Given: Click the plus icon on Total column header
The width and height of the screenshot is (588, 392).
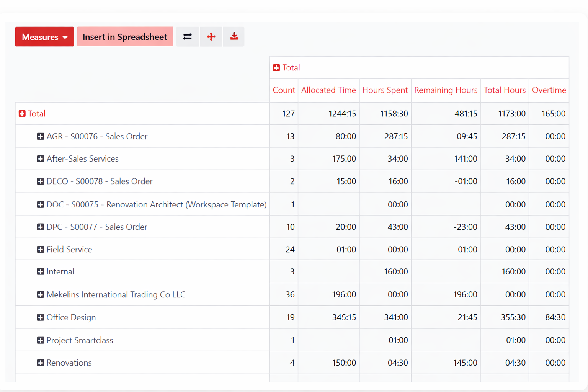Looking at the screenshot, I should coord(276,67).
